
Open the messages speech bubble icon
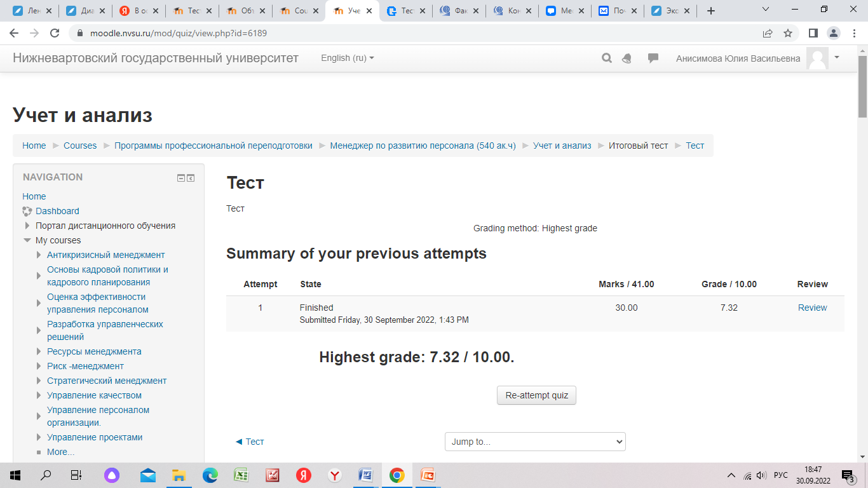653,58
